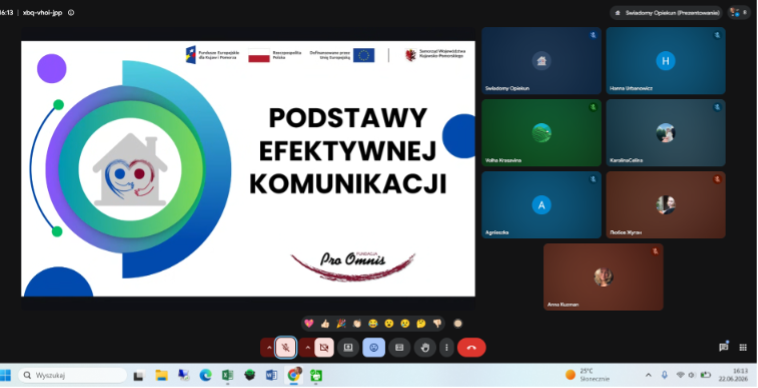Viewport: 758px width, 388px height.
Task: Send the heart emoji reaction
Action: tap(309, 323)
